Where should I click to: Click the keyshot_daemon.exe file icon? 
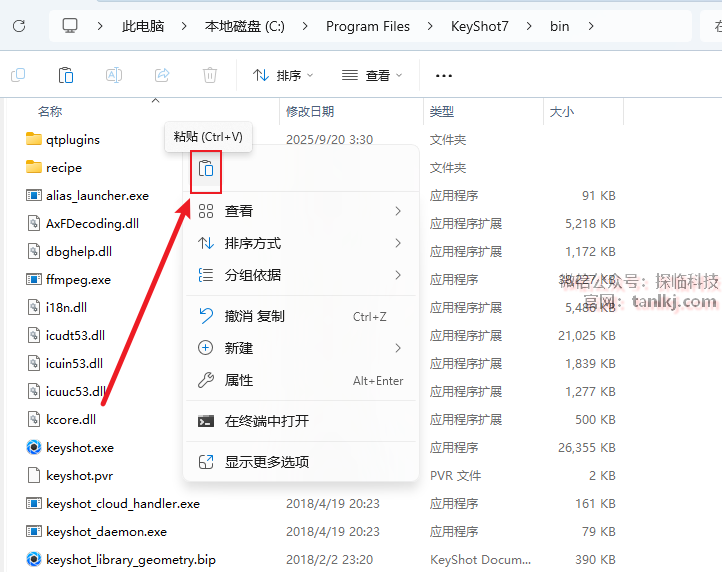click(x=34, y=532)
